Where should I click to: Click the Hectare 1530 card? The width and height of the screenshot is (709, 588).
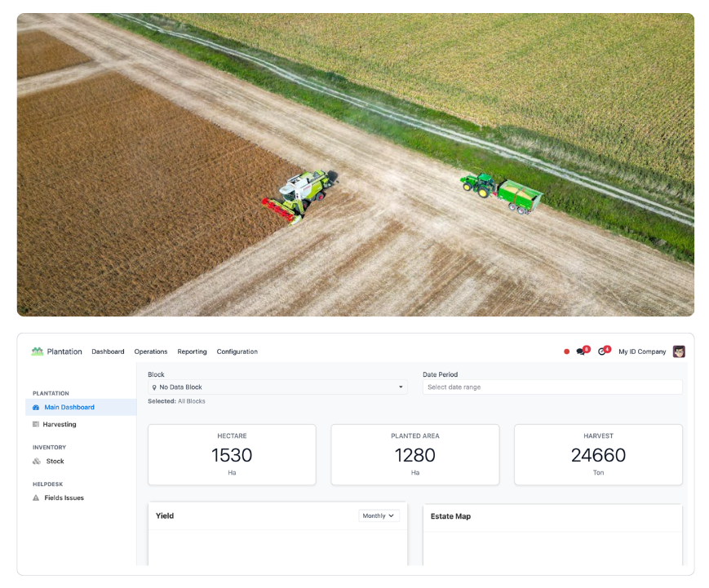point(232,455)
